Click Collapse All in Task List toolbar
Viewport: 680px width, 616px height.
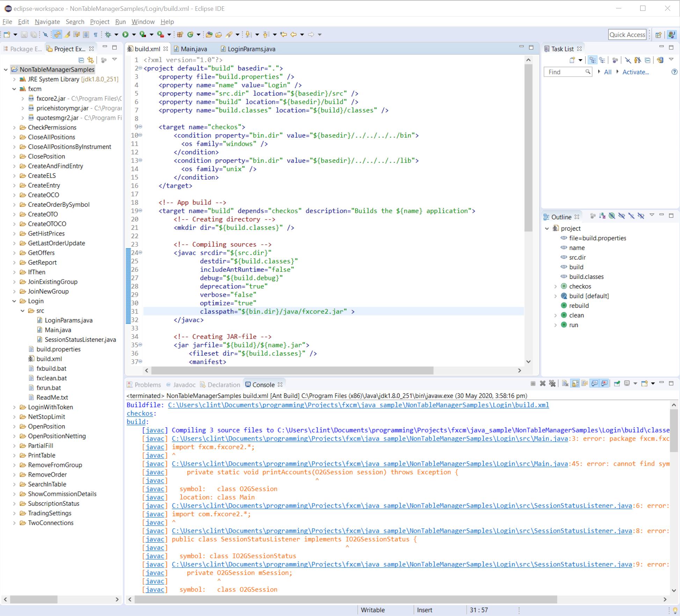648,60
